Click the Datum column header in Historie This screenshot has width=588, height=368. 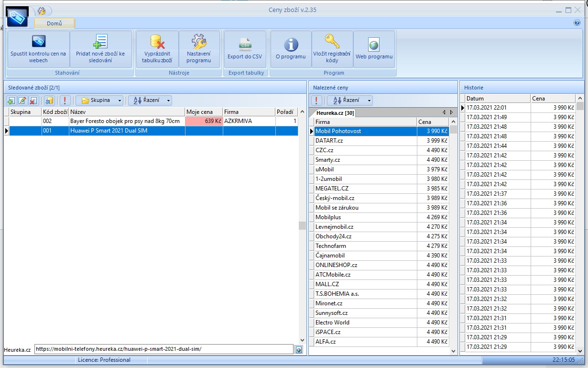pos(497,99)
